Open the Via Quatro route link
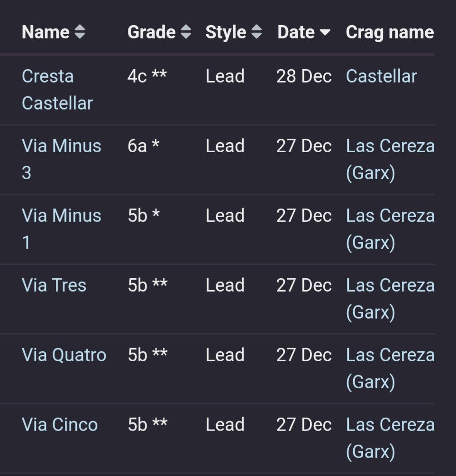 click(x=64, y=355)
